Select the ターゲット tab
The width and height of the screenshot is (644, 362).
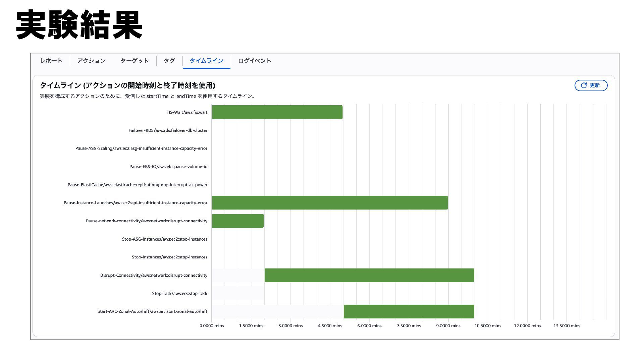click(x=134, y=61)
